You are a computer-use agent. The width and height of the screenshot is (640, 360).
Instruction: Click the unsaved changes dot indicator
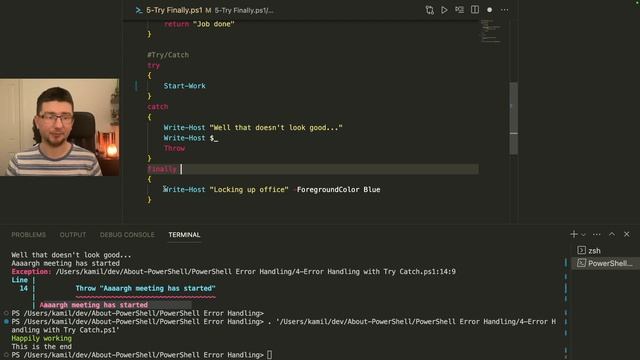[x=489, y=10]
